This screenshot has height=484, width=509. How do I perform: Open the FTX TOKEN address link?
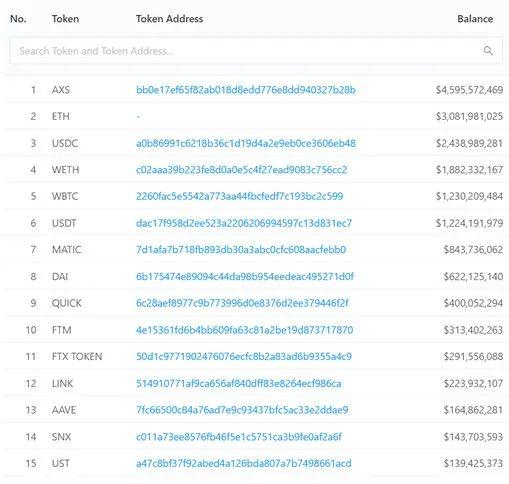244,357
